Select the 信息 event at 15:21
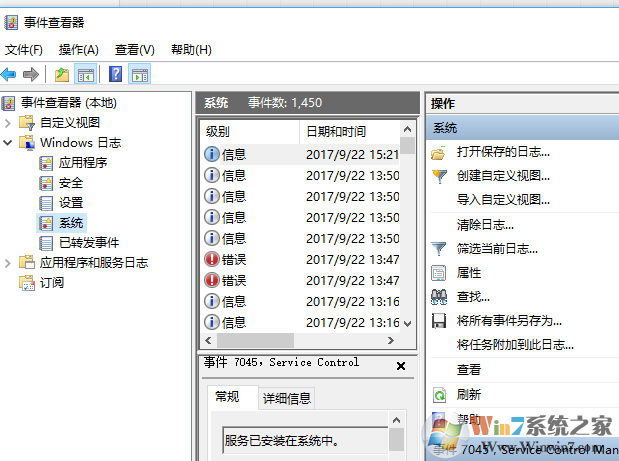 tap(302, 154)
